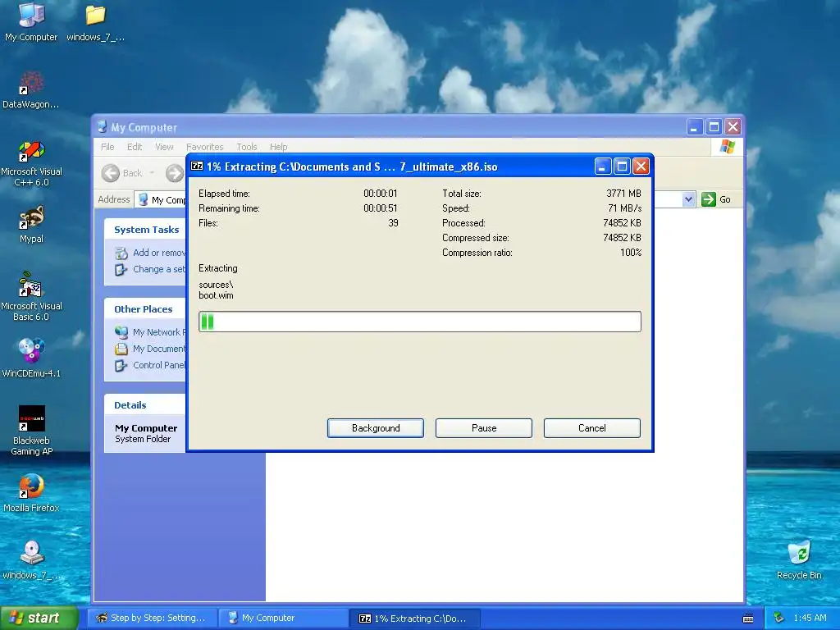Launch Mozilla Firefox from desktop
The image size is (840, 630).
pos(31,493)
